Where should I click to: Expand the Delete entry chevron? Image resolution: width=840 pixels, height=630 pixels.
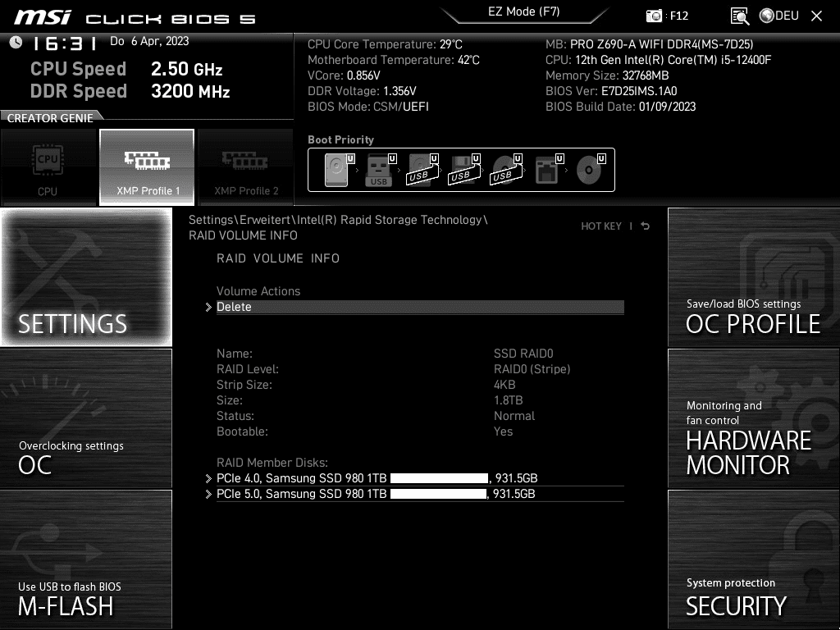(x=208, y=307)
